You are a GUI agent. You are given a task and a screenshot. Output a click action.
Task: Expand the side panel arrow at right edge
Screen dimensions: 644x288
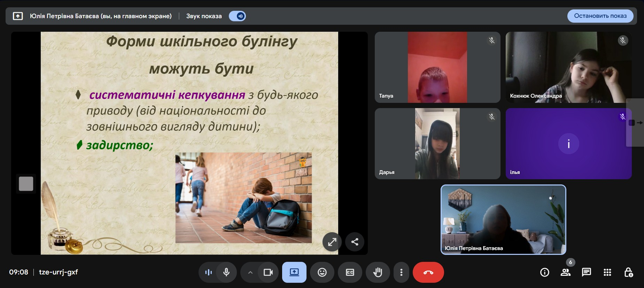(636, 123)
